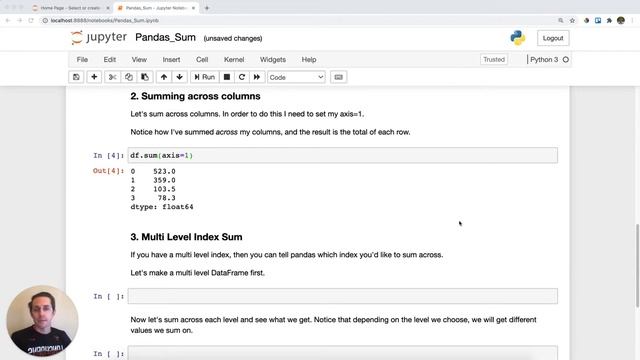
Task: Click the '2. Summing across columns' heading
Action: 195,96
